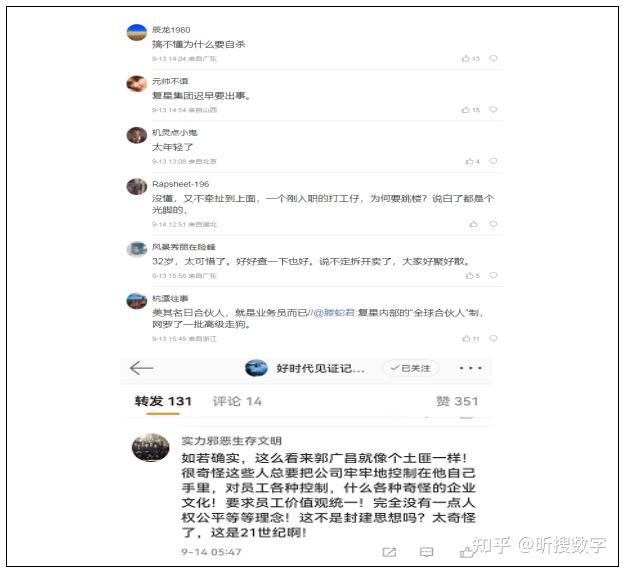Switch to the 评论 14 tab
623x571 pixels.
pyautogui.click(x=237, y=401)
